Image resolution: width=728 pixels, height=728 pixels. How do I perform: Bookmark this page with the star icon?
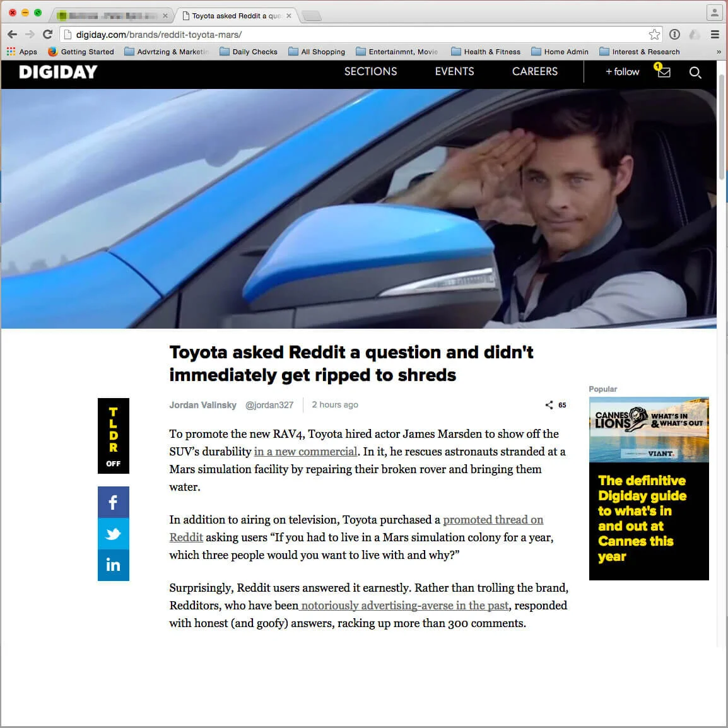tap(654, 34)
